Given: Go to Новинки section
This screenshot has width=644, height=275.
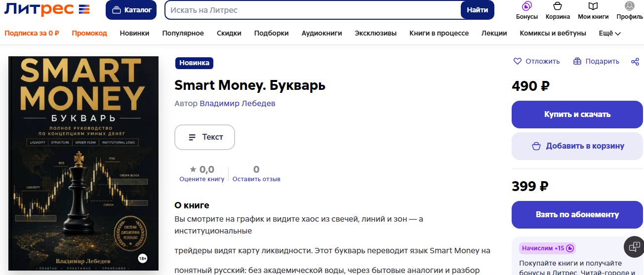Looking at the screenshot, I should pyautogui.click(x=134, y=33).
